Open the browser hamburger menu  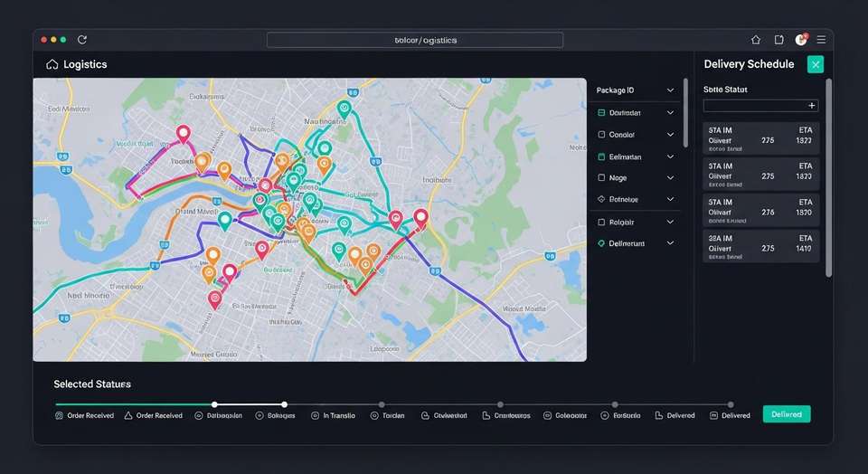[x=822, y=40]
